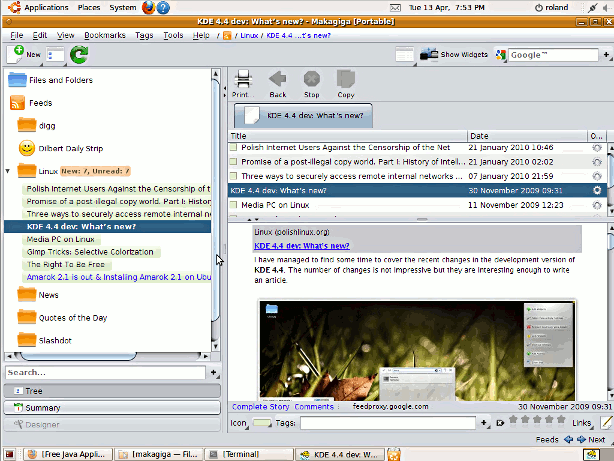Viewport: 614px width, 461px height.
Task: Tick checkbox for Polish Internet Users article
Action: tap(233, 147)
